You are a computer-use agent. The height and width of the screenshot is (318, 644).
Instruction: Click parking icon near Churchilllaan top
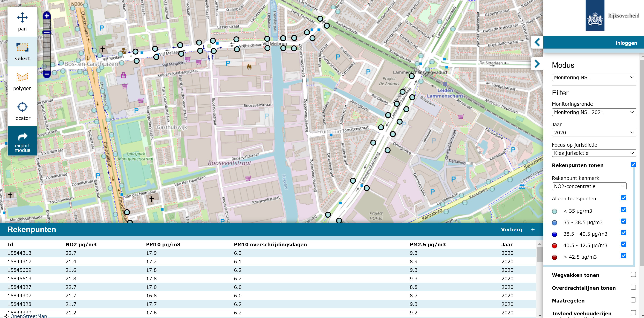pos(102,28)
